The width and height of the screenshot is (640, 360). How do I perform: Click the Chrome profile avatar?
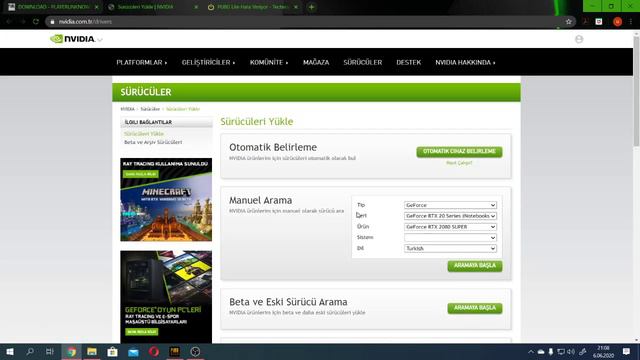tap(618, 22)
